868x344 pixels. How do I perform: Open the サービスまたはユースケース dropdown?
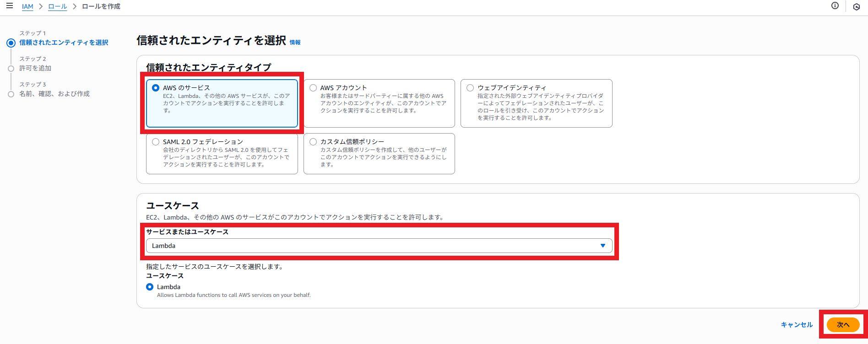(379, 246)
